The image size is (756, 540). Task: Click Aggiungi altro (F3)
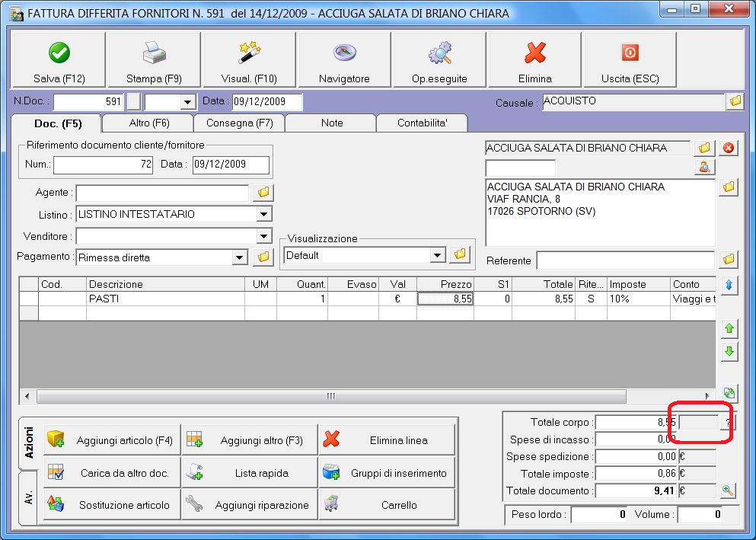pyautogui.click(x=249, y=440)
